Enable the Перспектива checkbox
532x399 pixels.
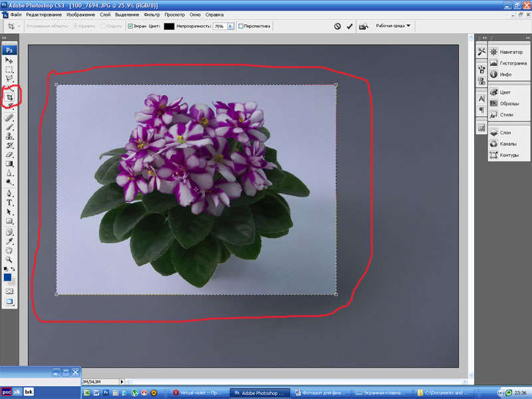click(x=241, y=27)
